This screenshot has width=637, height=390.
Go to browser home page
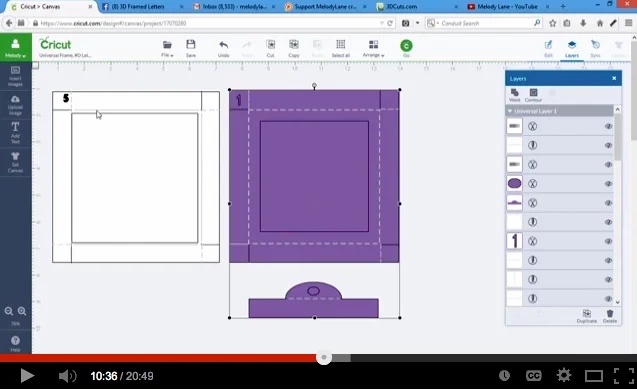[600, 23]
